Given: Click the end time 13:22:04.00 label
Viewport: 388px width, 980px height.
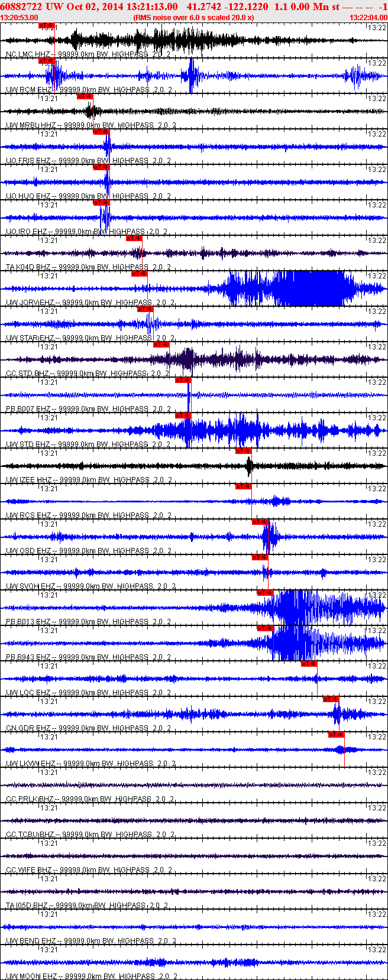Looking at the screenshot, I should coord(368,18).
